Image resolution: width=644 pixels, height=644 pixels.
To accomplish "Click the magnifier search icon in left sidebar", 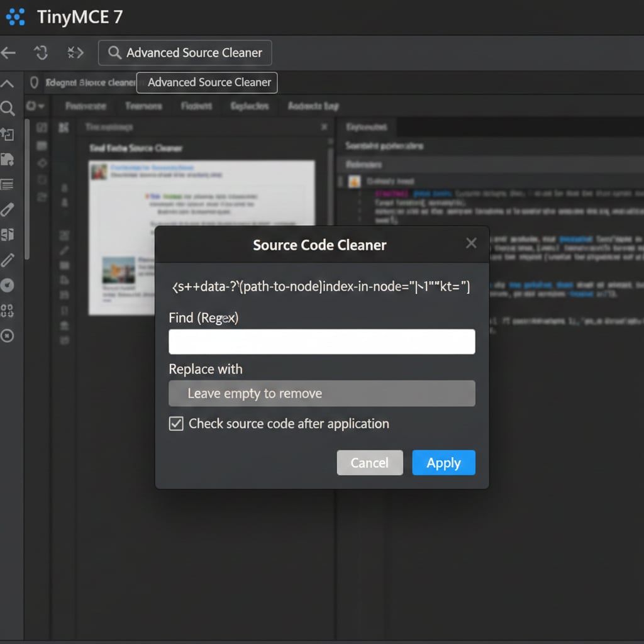I will point(8,109).
